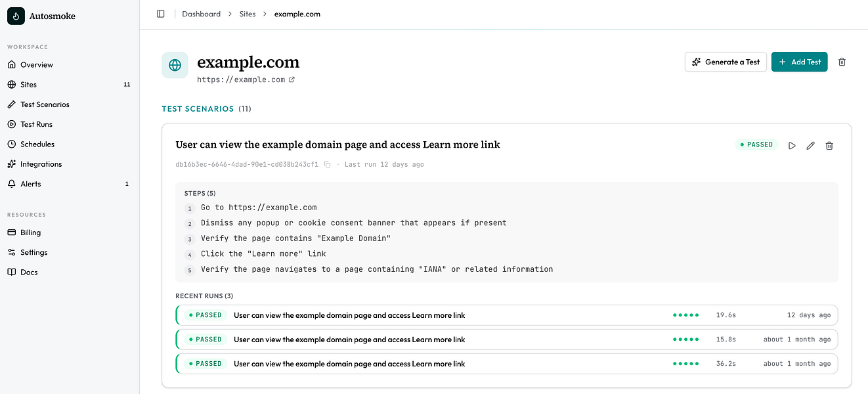Click the Sites count badge 11

coord(127,85)
